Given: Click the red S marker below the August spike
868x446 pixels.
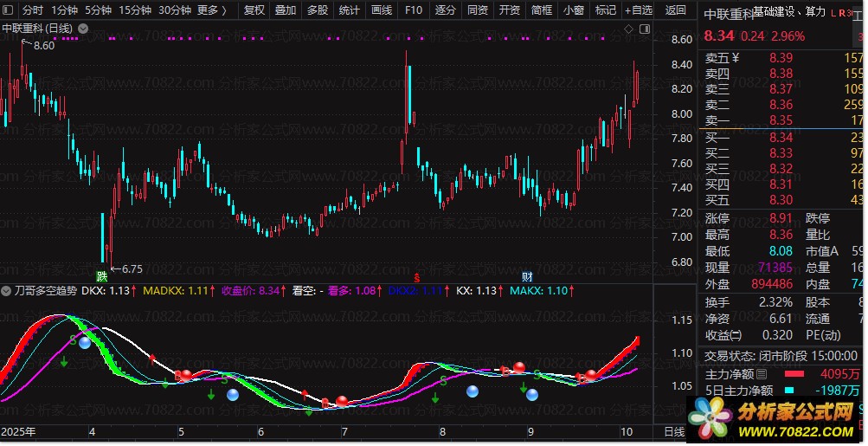Looking at the screenshot, I should pyautogui.click(x=417, y=277).
